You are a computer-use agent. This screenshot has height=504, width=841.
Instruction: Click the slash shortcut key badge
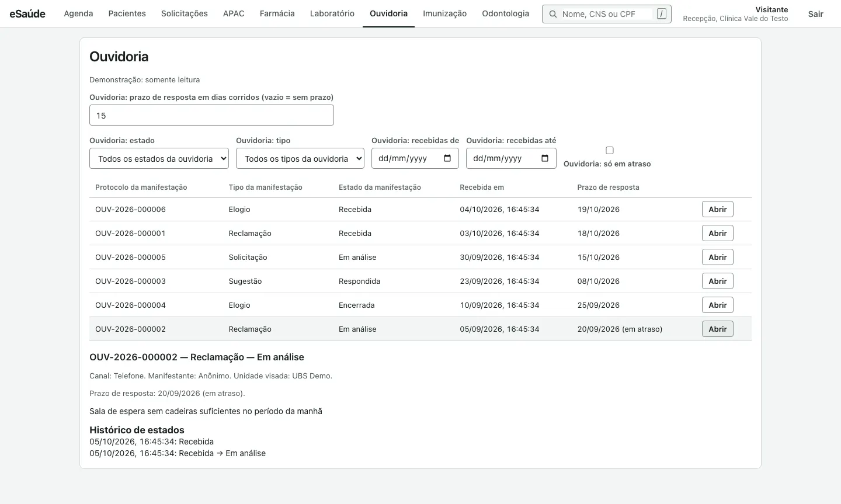coord(661,13)
